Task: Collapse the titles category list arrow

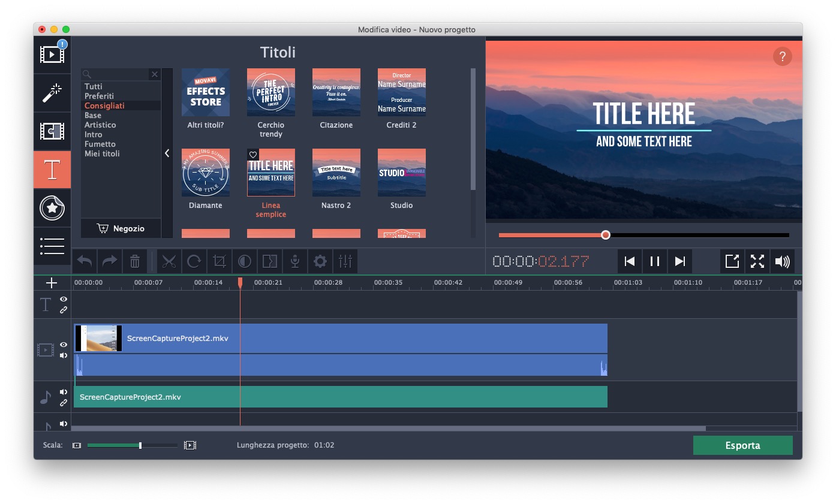Action: [x=167, y=153]
